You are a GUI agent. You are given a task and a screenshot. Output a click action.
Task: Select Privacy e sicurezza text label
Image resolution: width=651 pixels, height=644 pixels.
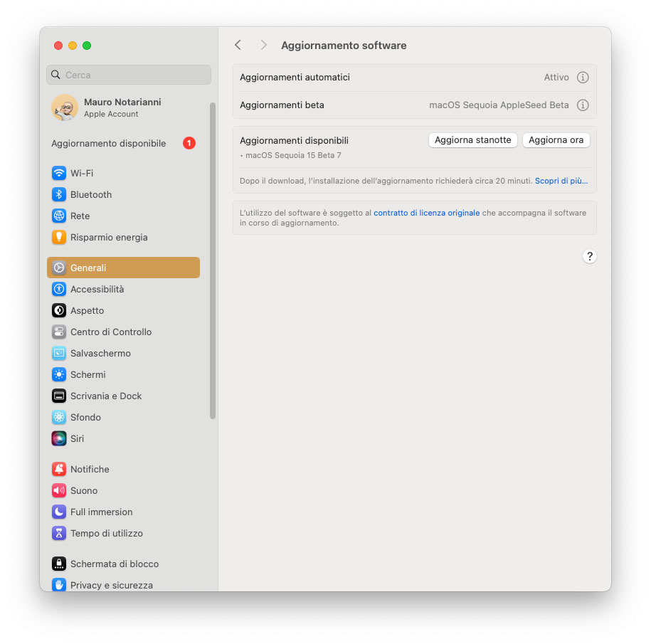(x=111, y=585)
